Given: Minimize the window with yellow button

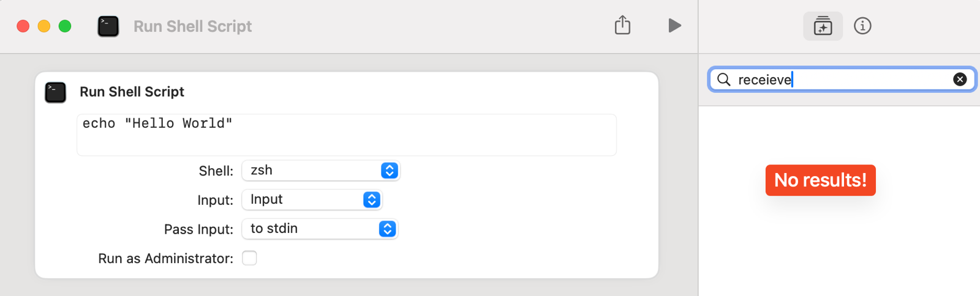Looking at the screenshot, I should [x=44, y=26].
